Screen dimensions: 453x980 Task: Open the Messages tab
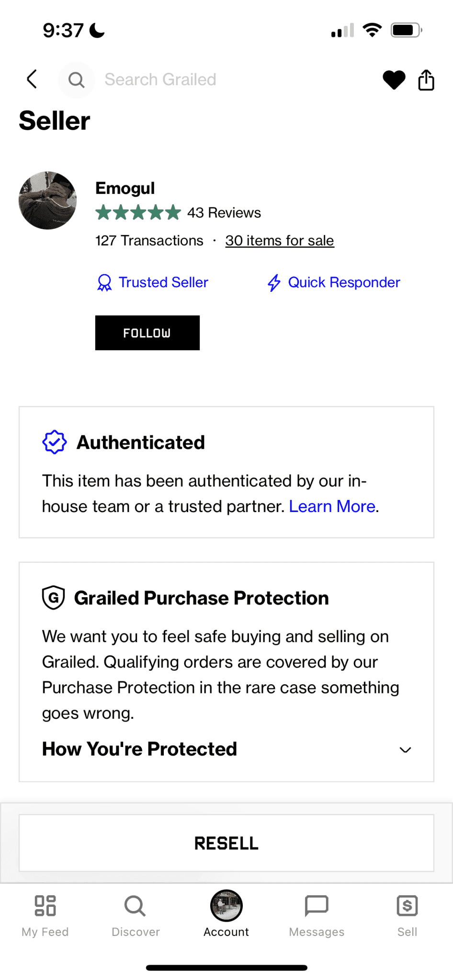[x=317, y=915]
